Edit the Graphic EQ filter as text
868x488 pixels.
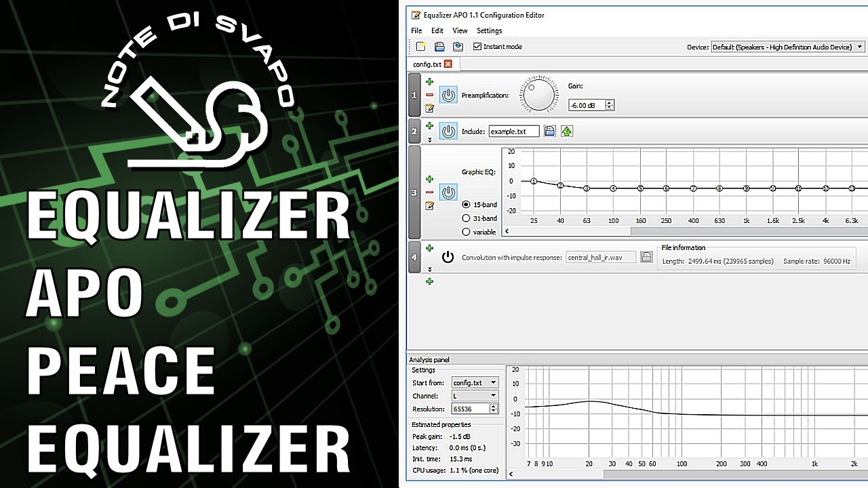429,205
